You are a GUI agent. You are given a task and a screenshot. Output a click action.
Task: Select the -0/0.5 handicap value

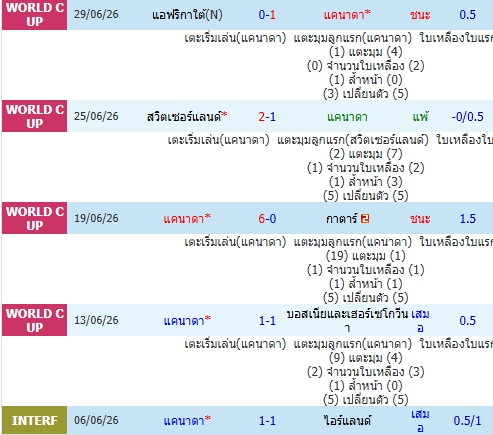click(467, 117)
